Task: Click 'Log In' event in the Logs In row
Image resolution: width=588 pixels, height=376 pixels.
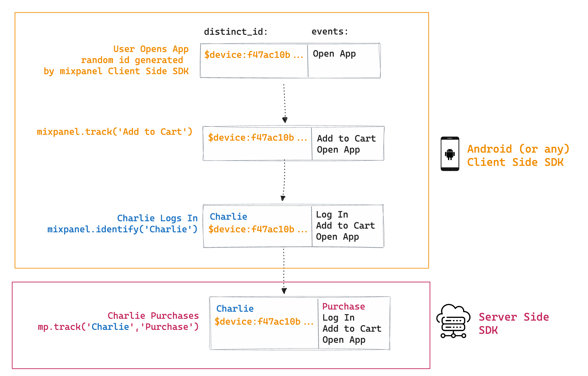Action: click(332, 214)
